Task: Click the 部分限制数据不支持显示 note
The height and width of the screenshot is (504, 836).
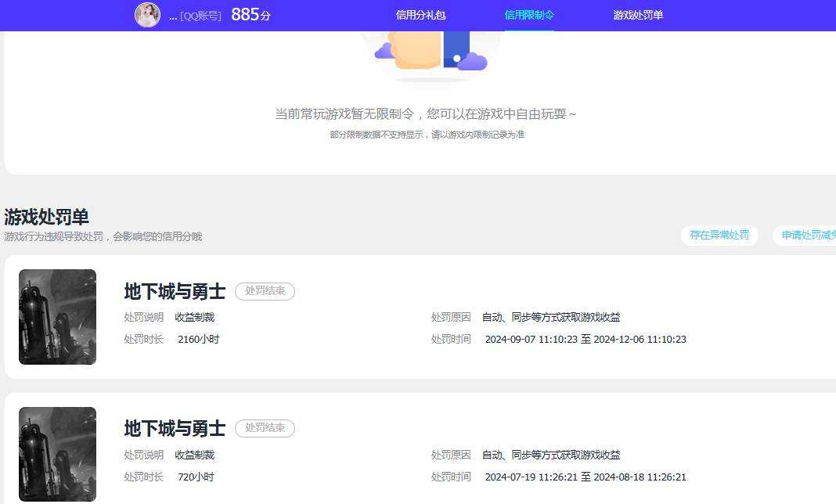Action: [x=427, y=135]
